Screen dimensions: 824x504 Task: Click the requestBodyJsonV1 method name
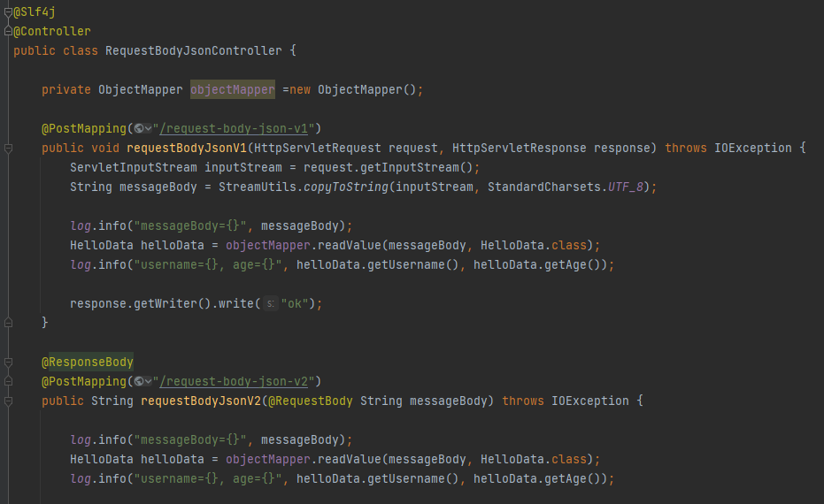187,148
